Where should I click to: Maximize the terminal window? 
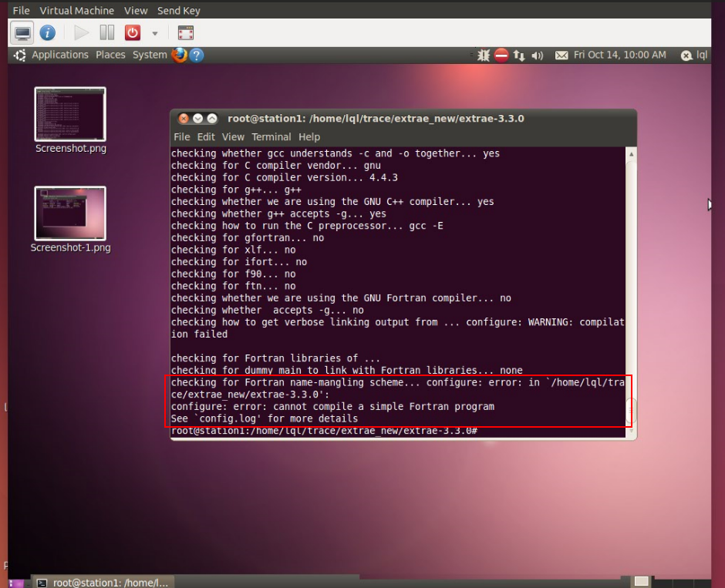(x=212, y=119)
